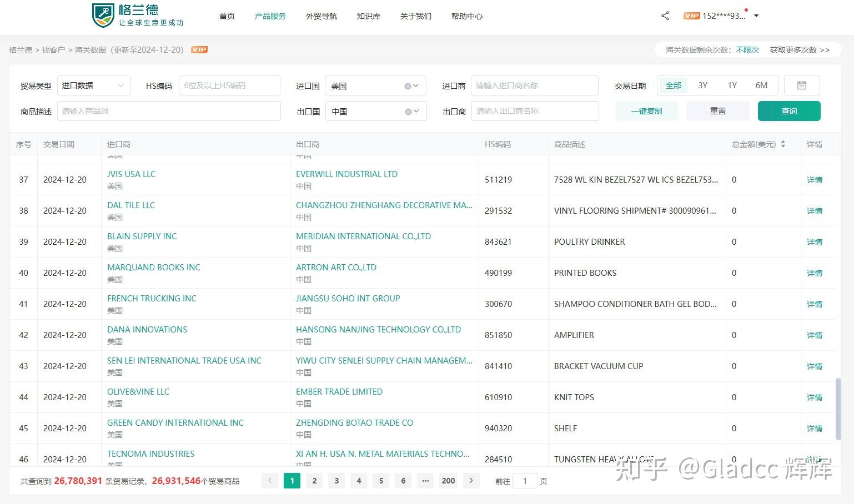This screenshot has width=854, height=504.
Task: Click the share icon in header
Action: pyautogui.click(x=665, y=16)
